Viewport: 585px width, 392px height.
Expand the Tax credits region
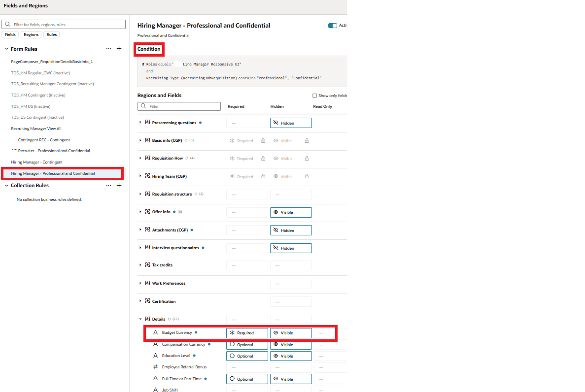(140, 265)
